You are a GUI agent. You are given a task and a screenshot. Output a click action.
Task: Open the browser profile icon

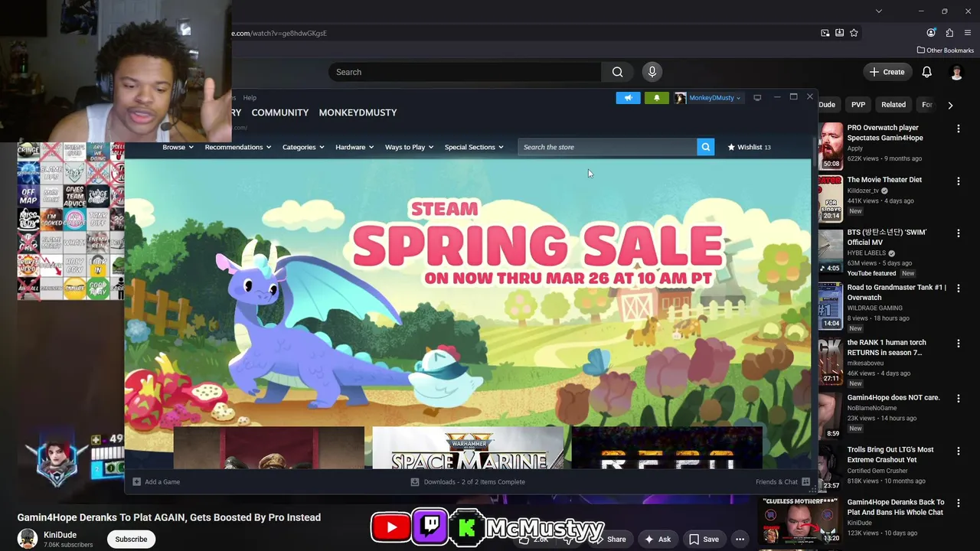click(x=931, y=33)
